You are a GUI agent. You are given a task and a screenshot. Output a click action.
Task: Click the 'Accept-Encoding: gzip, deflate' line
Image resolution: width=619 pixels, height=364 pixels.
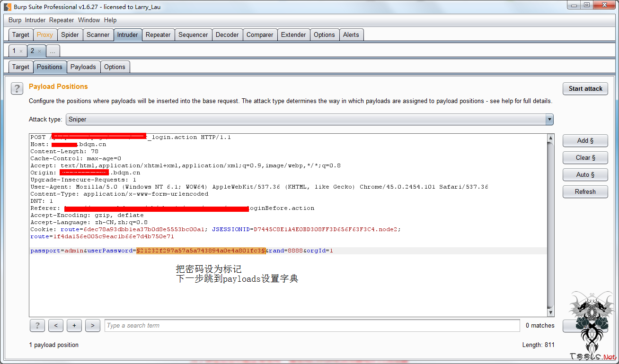pyautogui.click(x=87, y=215)
